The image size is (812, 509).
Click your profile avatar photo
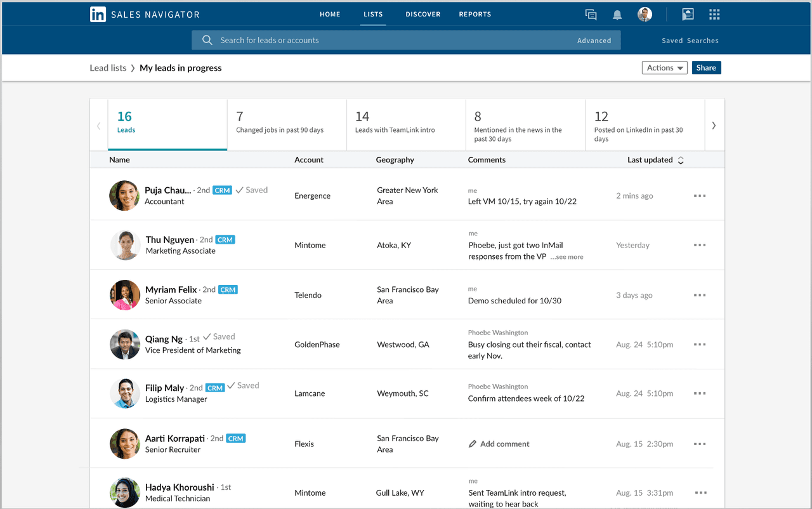(645, 14)
